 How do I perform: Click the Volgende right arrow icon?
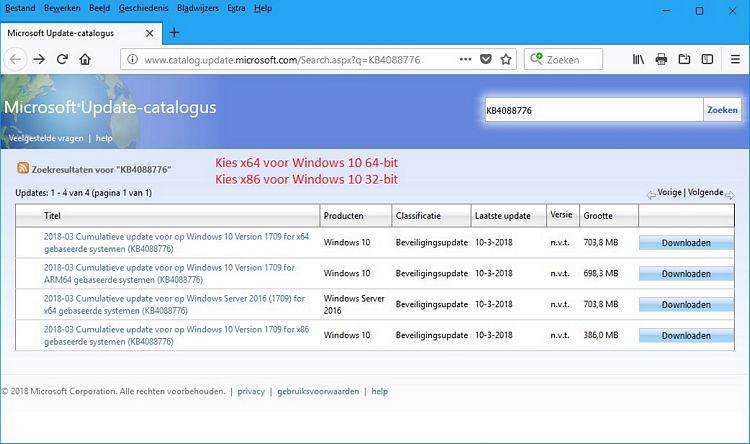coord(729,195)
